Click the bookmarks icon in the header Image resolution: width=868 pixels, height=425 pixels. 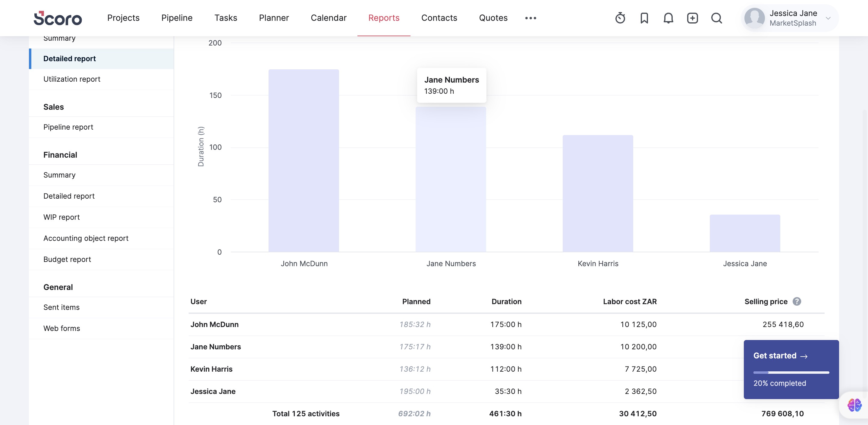click(644, 18)
